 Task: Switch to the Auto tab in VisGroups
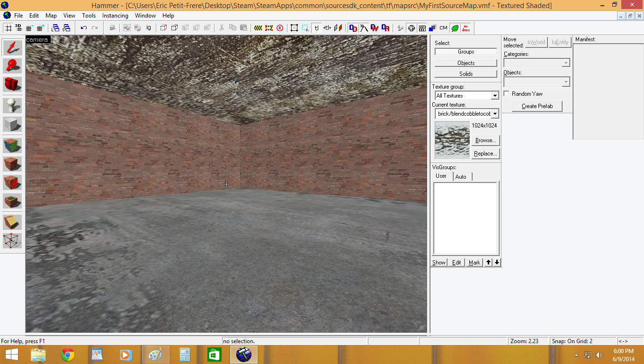[x=462, y=176]
